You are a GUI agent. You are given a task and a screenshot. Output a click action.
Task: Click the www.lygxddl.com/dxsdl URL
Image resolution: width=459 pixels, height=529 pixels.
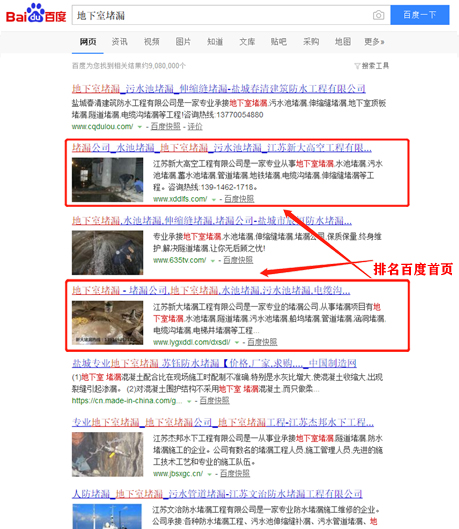pos(192,342)
